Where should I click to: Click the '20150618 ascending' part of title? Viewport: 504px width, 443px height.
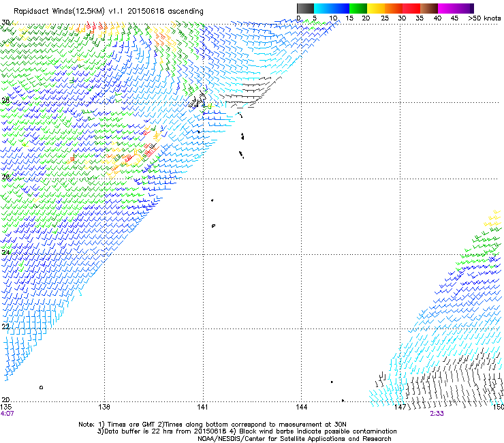click(166, 12)
